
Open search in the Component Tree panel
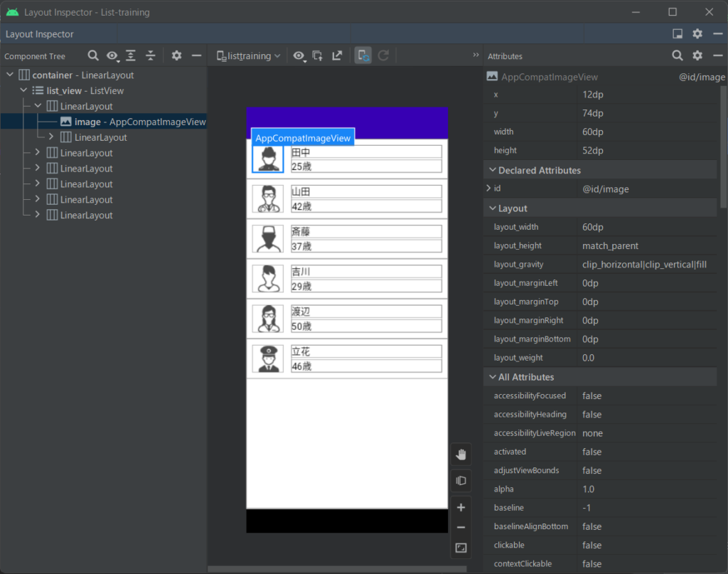point(92,55)
